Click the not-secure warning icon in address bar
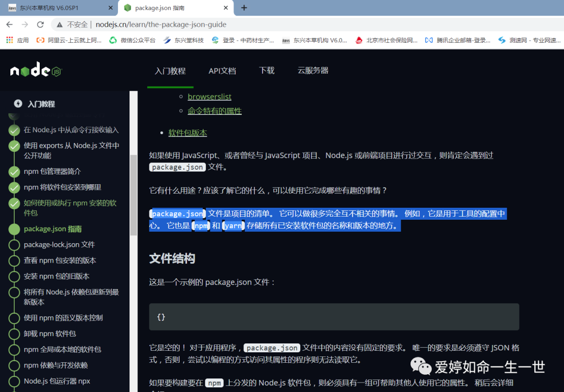The height and width of the screenshot is (392, 564). 60,25
